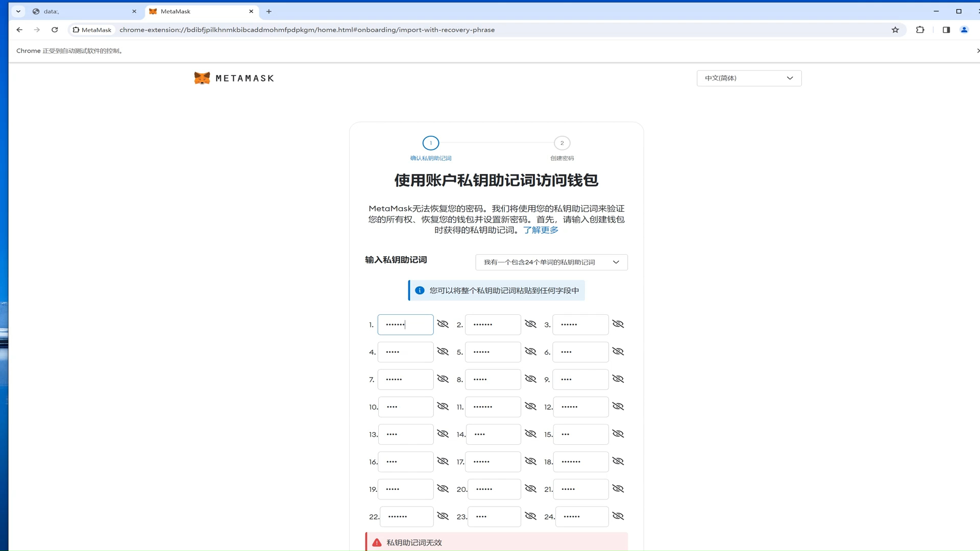Click into word 3 field
Image resolution: width=980 pixels, height=551 pixels.
pos(581,324)
